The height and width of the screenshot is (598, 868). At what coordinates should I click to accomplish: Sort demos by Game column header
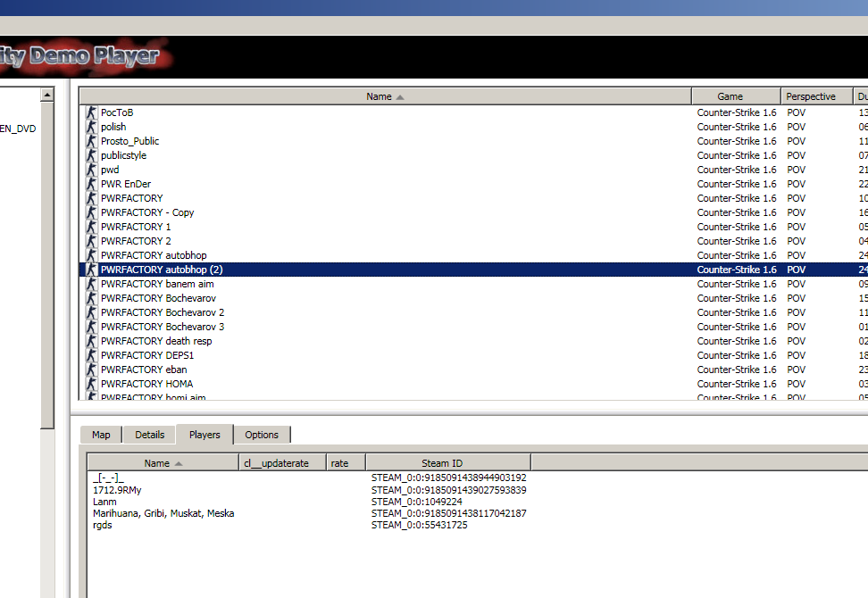click(x=730, y=96)
